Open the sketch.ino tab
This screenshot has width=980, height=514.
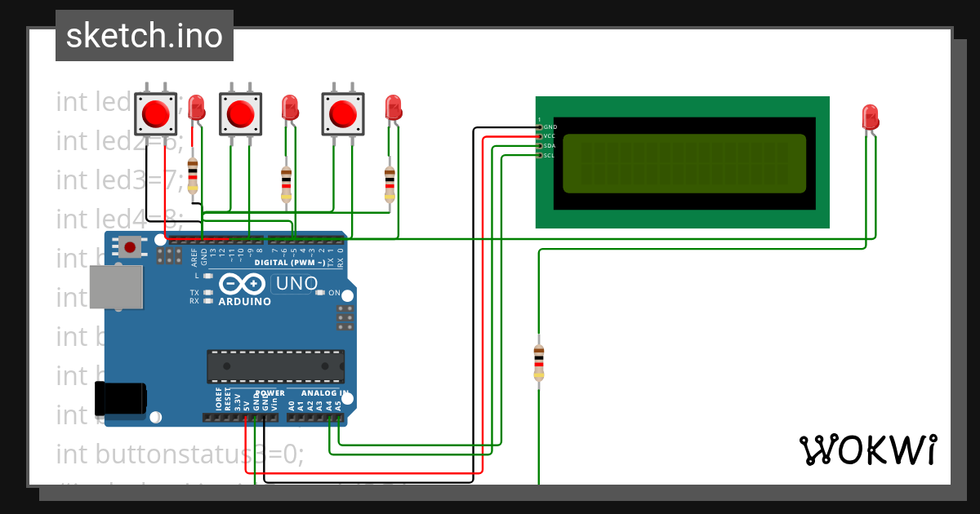(144, 35)
